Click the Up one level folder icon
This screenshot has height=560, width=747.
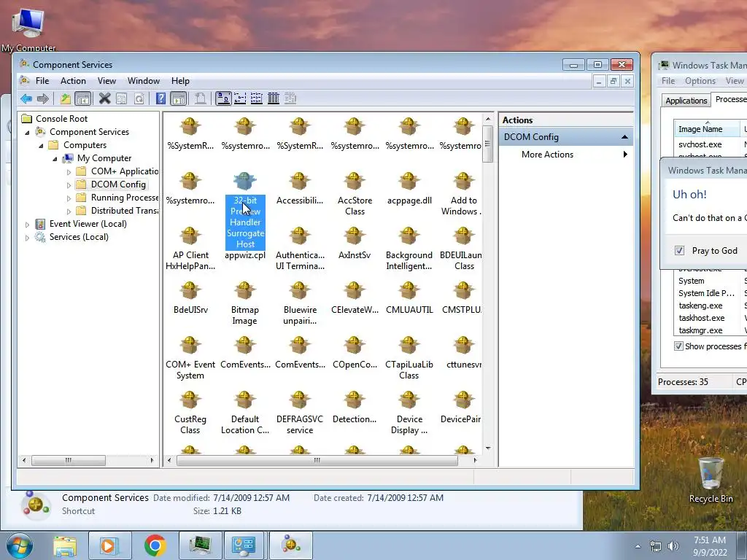pyautogui.click(x=65, y=98)
